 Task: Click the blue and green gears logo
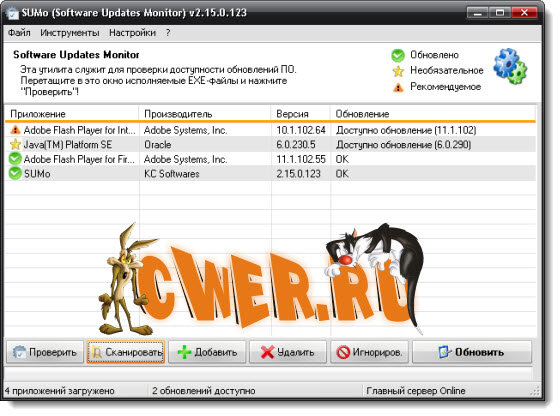[510, 66]
